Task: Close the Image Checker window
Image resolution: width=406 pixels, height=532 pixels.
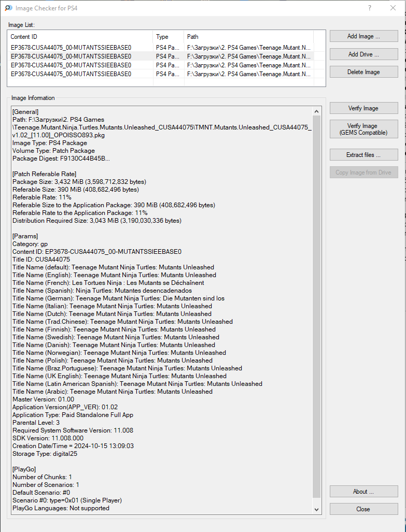Action: 393,8
